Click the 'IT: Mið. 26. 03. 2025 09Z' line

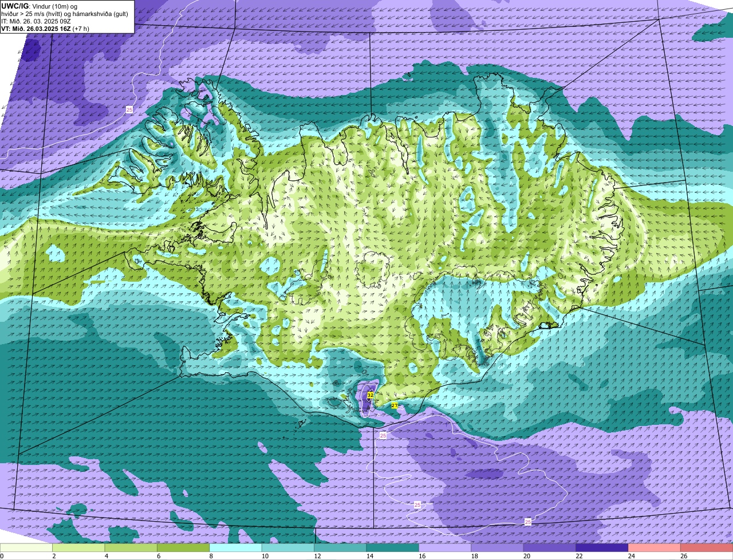tap(37, 21)
